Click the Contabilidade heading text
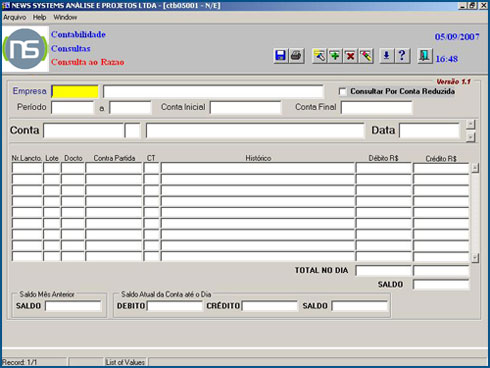Viewport: 490px width, 368px height. pos(78,34)
